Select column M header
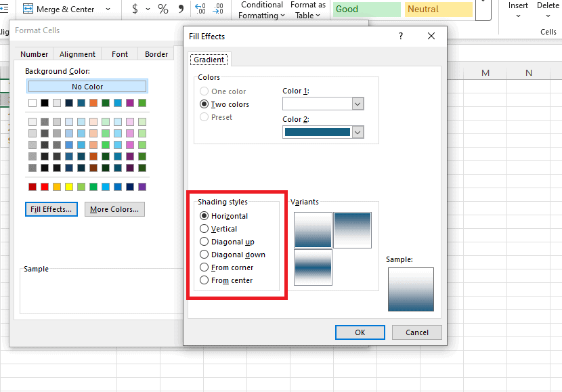 (485, 73)
